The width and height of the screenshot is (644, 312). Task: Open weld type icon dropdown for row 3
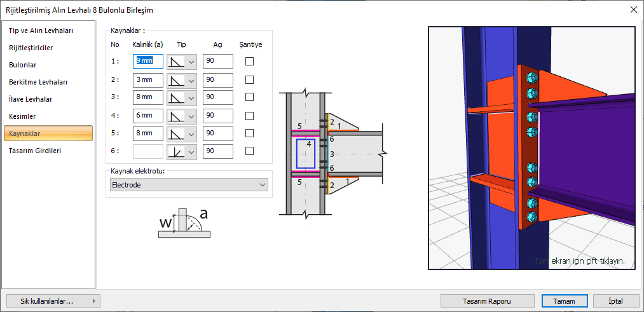click(x=182, y=97)
